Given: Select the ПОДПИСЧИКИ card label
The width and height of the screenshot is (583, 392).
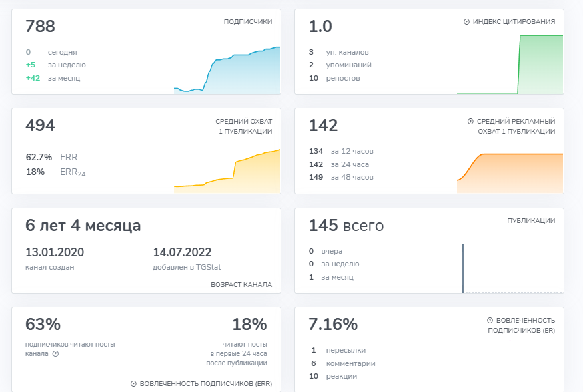Looking at the screenshot, I should 248,22.
